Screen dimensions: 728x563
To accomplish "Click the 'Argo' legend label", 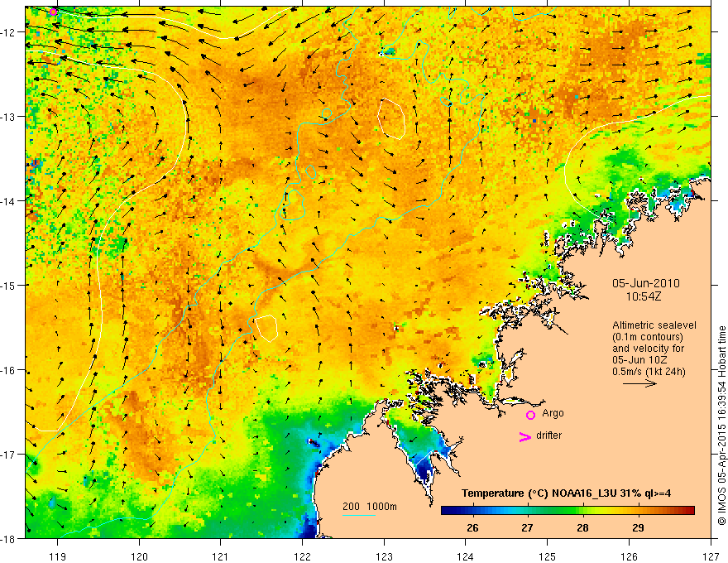I will point(553,413).
